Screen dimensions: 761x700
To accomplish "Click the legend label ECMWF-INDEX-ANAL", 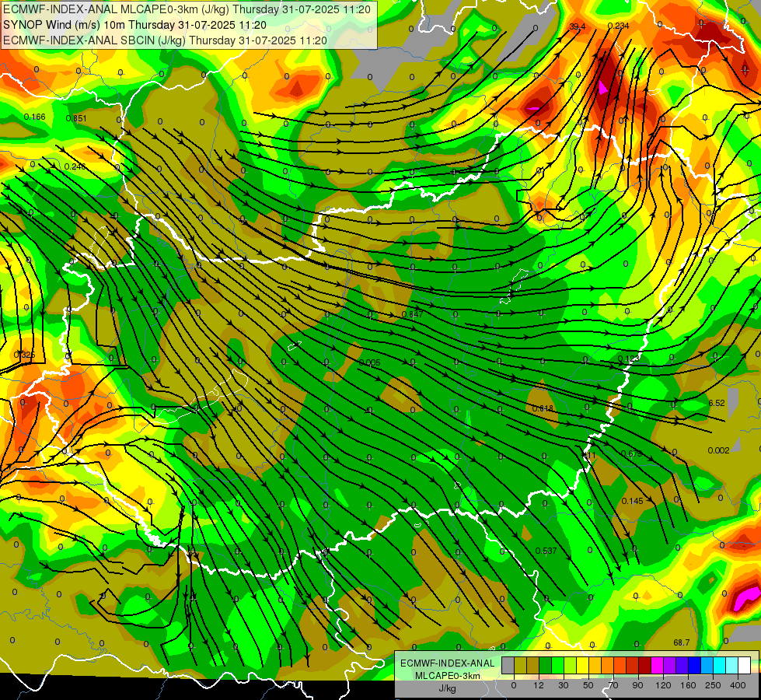I will pos(447,663).
